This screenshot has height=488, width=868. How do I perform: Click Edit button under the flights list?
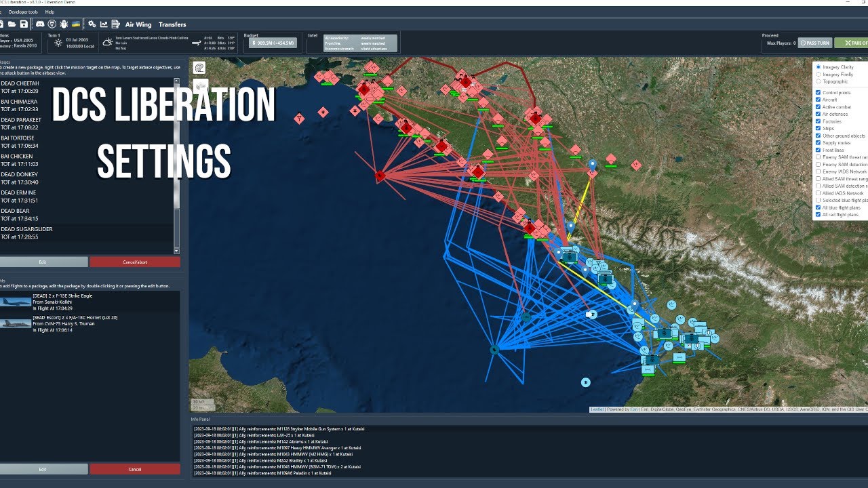tap(43, 469)
